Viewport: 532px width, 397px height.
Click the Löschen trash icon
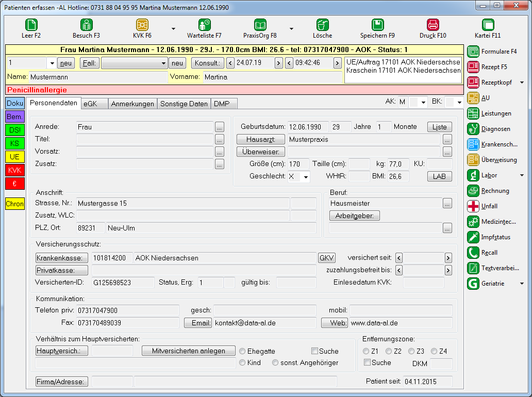coord(322,25)
